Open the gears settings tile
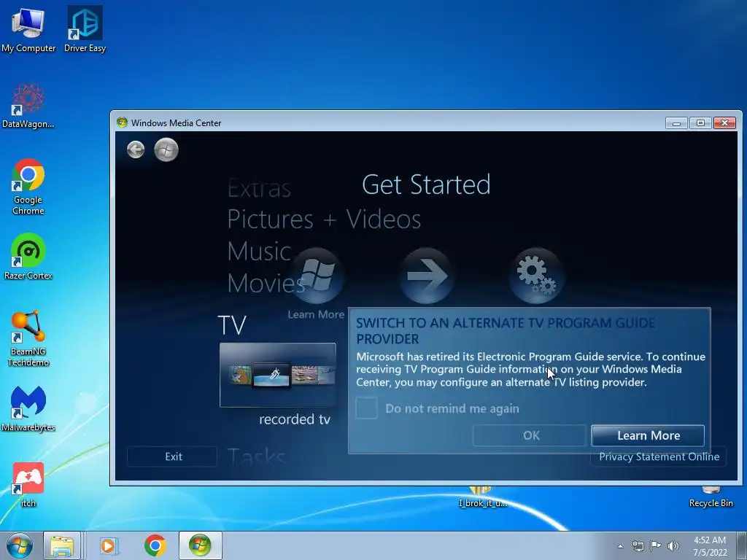Image resolution: width=747 pixels, height=560 pixels. point(536,276)
